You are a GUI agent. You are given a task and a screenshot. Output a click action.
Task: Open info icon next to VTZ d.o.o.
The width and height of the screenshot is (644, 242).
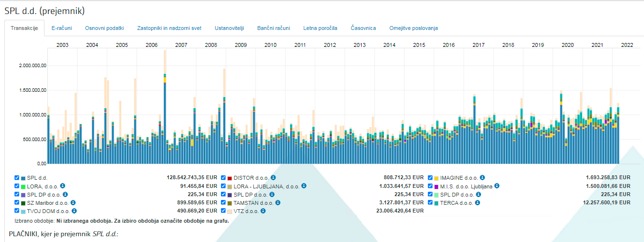(265, 211)
